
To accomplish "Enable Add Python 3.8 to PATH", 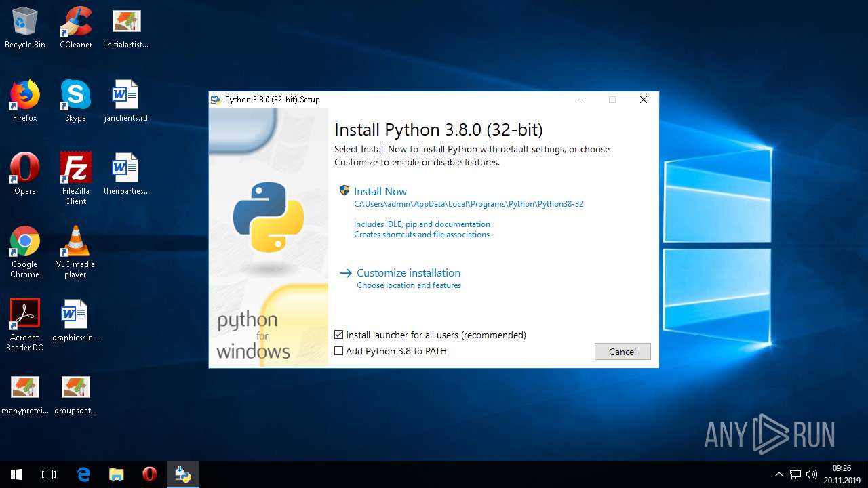I will [x=339, y=351].
